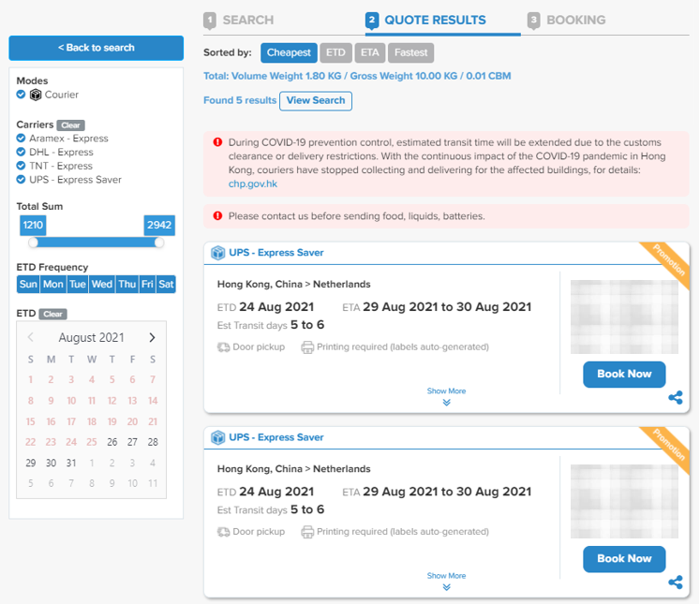
Task: Click the package icon of first UPS Express Saver card
Action: click(217, 253)
